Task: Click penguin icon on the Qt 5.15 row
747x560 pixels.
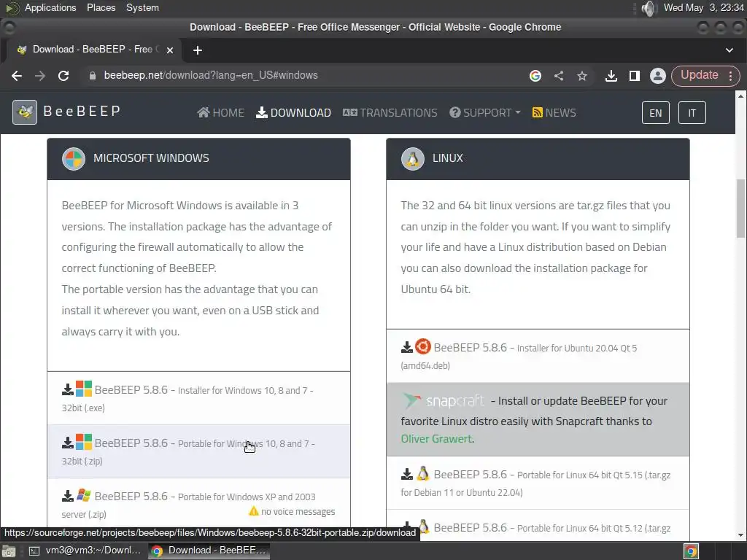Action: (423, 474)
